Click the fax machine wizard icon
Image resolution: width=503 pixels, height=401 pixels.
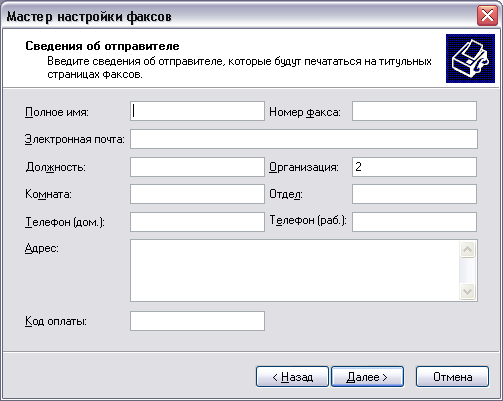click(470, 58)
